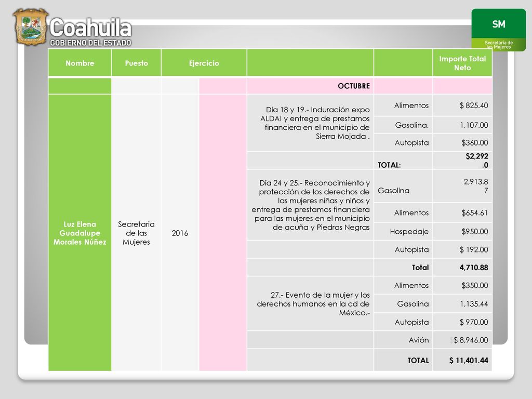Screen dimensions: 532x399
Task: Select the Día 24 y 25 Acuña description
Action: 311,205
